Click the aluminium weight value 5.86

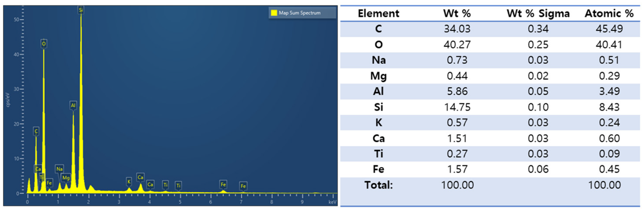click(457, 91)
